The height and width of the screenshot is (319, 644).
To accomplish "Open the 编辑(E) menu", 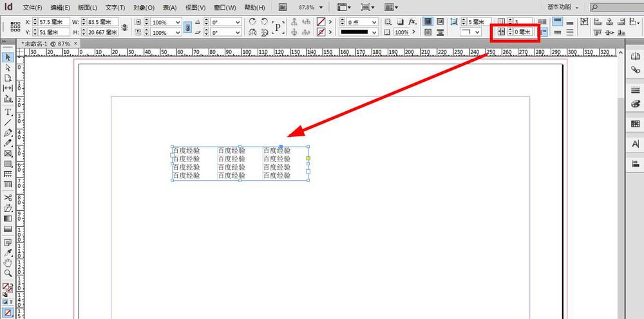I will pos(60,7).
